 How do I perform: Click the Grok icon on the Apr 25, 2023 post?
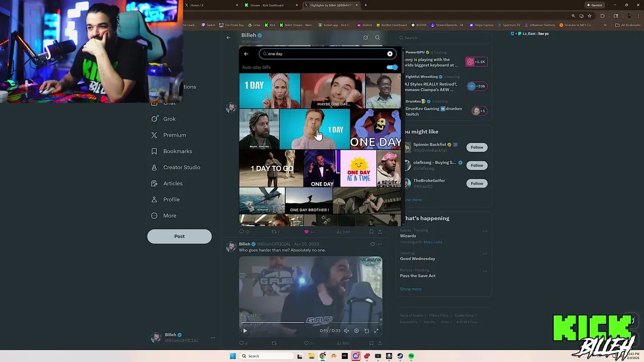pyautogui.click(x=372, y=244)
